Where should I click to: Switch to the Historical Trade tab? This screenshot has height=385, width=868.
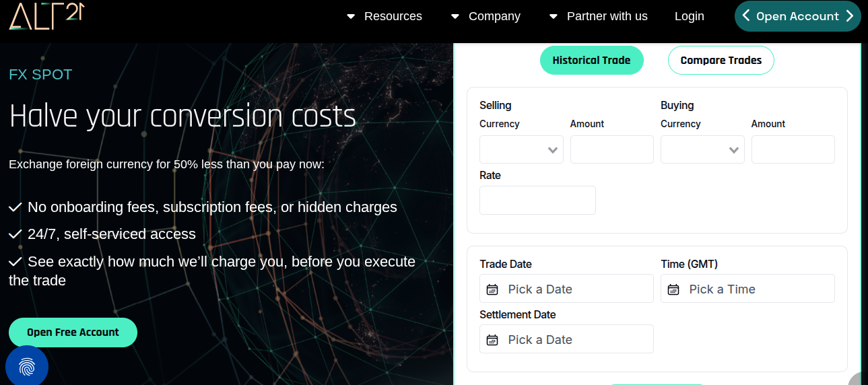591,61
